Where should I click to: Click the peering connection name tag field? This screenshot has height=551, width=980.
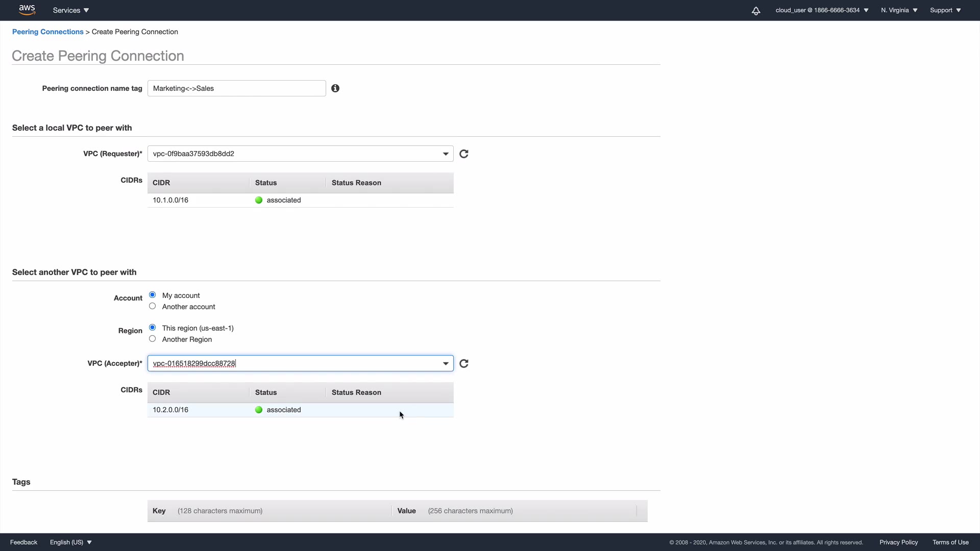(236, 88)
